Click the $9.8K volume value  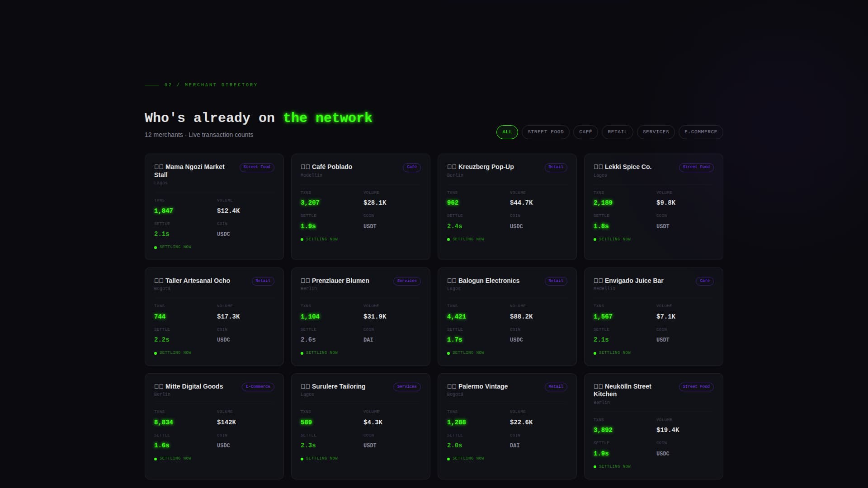(666, 203)
